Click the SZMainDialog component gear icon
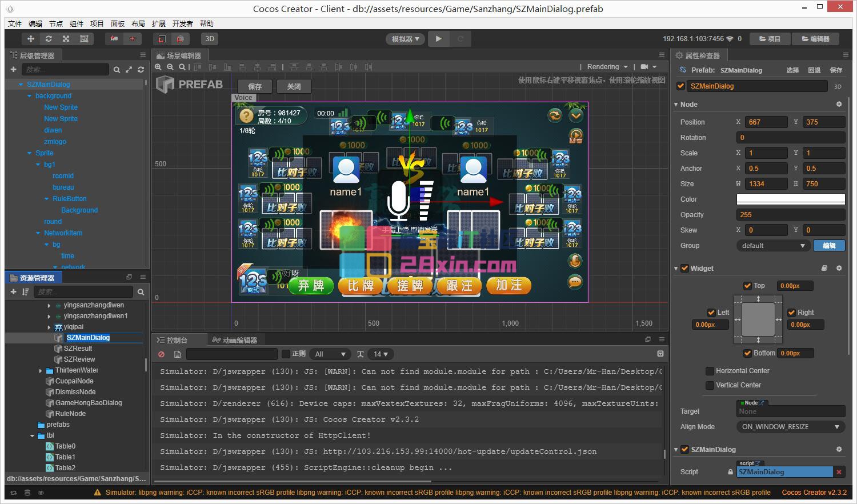This screenshot has height=504, width=857. [x=839, y=450]
